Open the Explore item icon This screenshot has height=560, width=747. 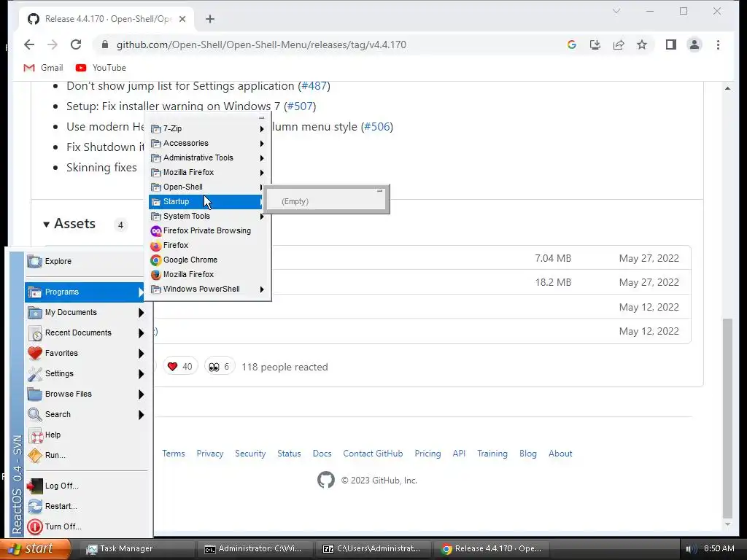(34, 262)
